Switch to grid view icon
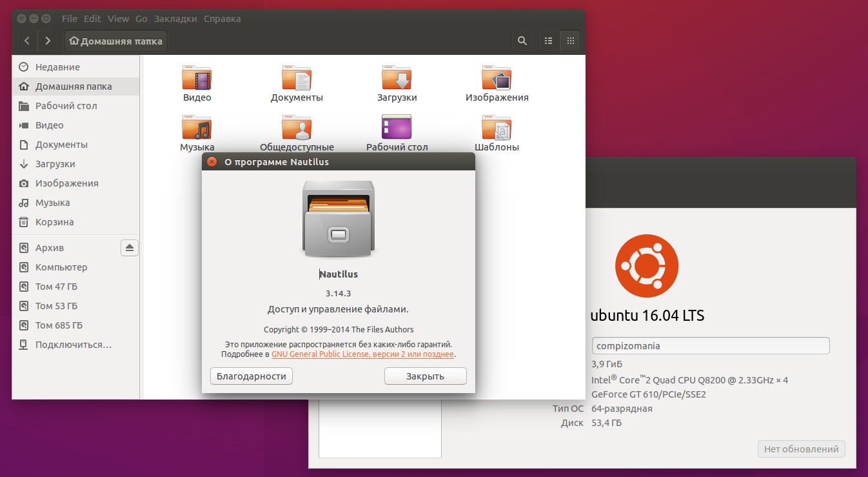Screen dimensions: 868x477 [570, 41]
